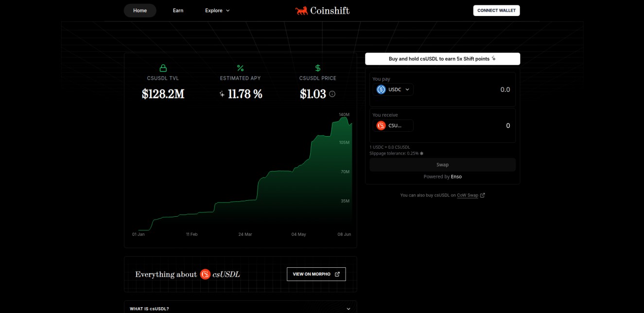Click the 35M chart axis label
The image size is (644, 313).
345,201
